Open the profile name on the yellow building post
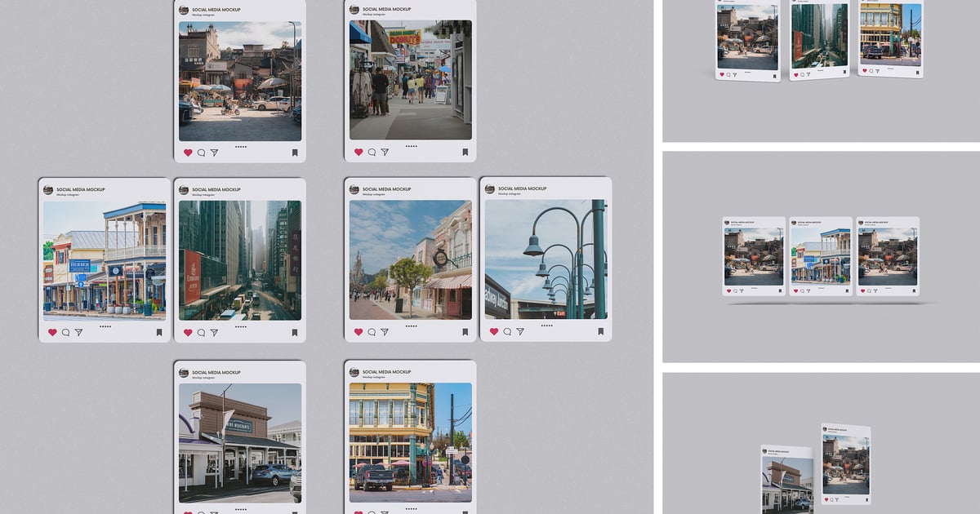The width and height of the screenshot is (980, 514). 386,372
